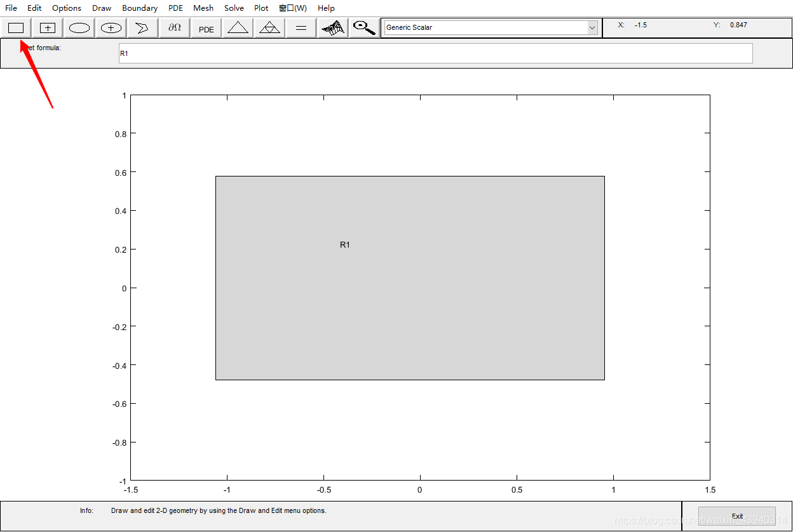The height and width of the screenshot is (532, 793).
Task: Open the File menu
Action: click(11, 8)
